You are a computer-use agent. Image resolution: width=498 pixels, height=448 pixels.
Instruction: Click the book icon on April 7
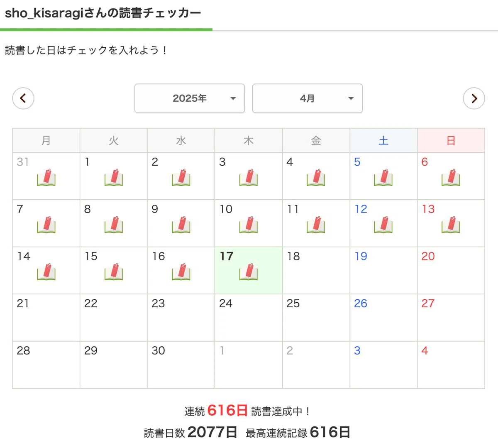pyautogui.click(x=46, y=225)
